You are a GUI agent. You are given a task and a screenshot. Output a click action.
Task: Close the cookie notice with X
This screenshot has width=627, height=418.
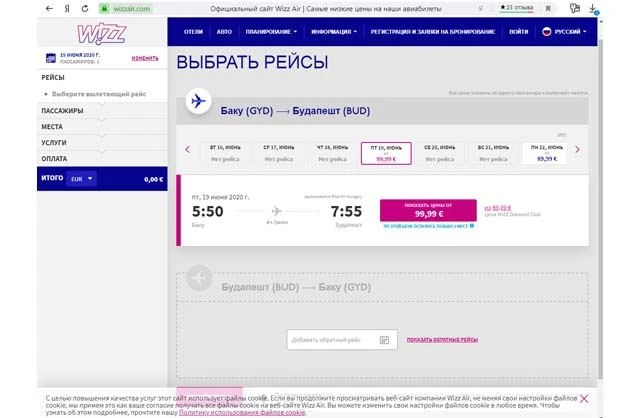coord(584,398)
